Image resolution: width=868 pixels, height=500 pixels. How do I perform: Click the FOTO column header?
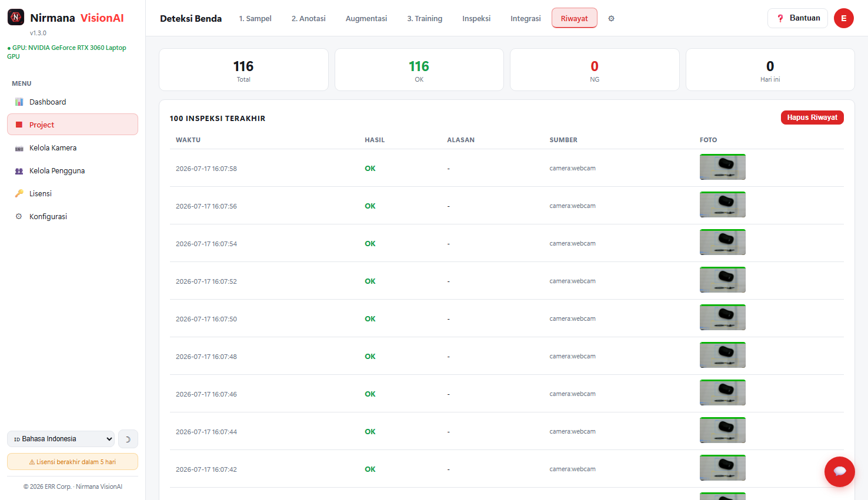708,140
